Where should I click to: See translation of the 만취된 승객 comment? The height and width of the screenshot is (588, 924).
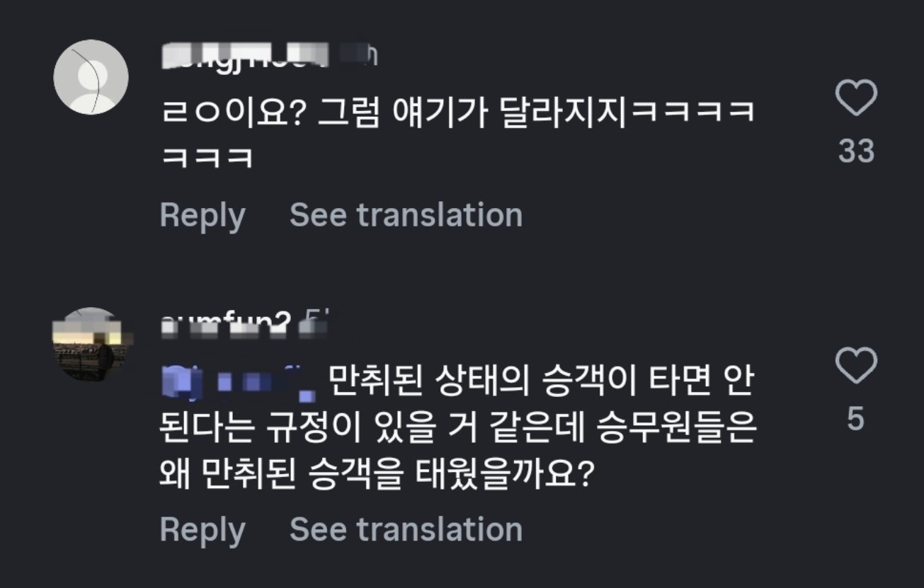[406, 529]
